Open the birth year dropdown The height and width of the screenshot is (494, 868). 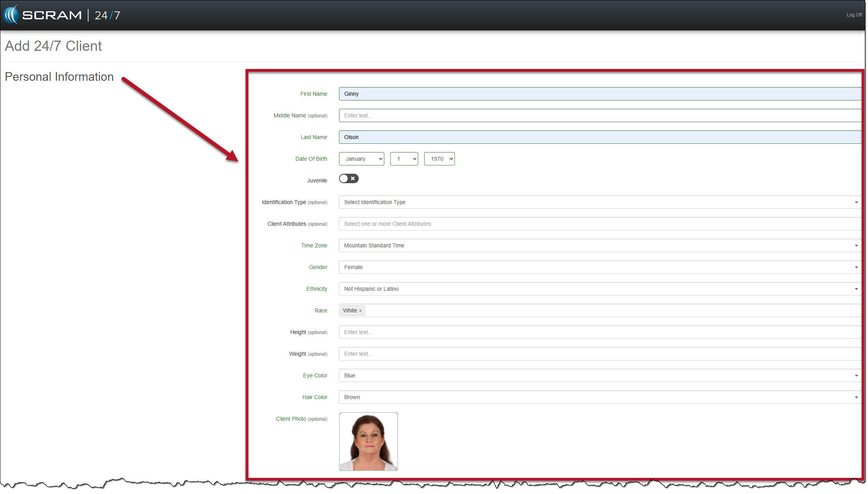pyautogui.click(x=439, y=159)
